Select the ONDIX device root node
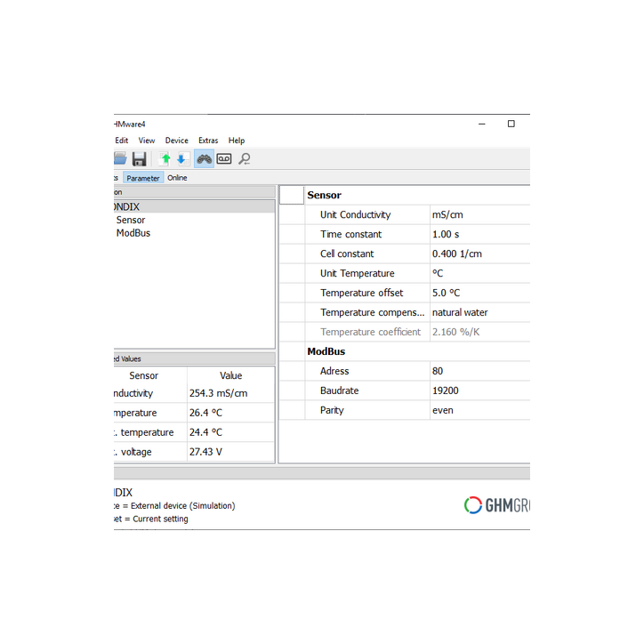 194,206
